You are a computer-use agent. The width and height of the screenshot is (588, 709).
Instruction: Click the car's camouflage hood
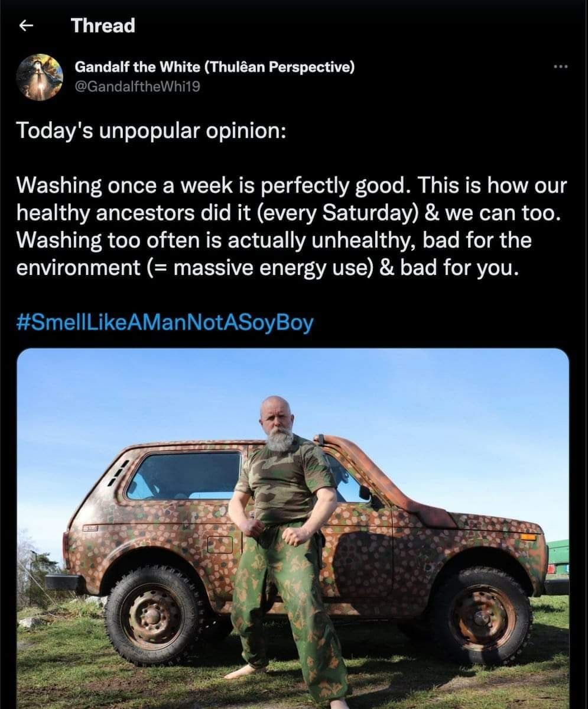[496, 523]
